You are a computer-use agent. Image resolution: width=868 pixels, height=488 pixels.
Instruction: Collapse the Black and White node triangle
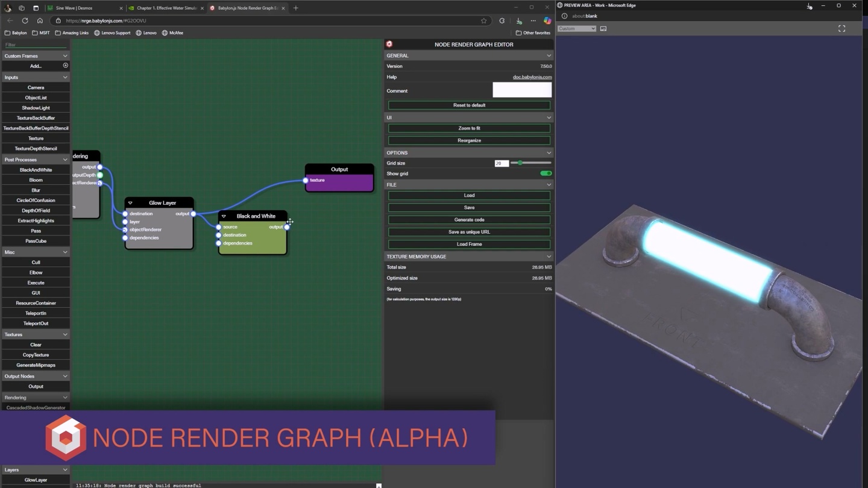(224, 216)
